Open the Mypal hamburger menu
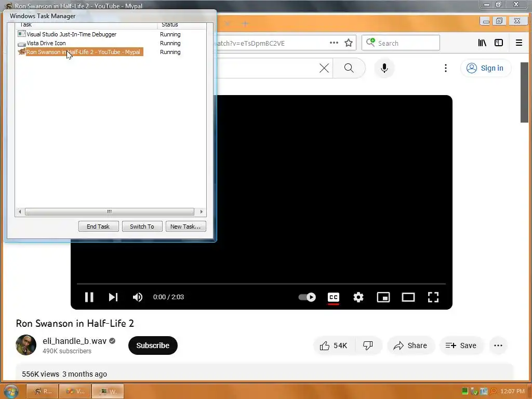 [519, 43]
